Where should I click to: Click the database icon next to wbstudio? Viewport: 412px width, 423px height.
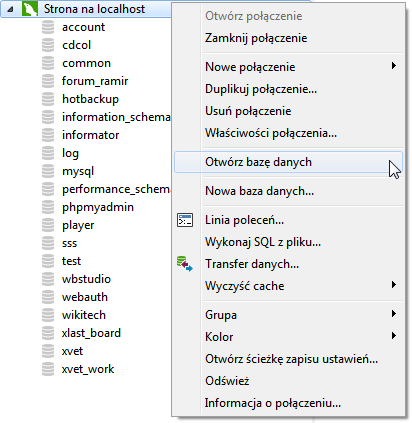click(x=48, y=279)
